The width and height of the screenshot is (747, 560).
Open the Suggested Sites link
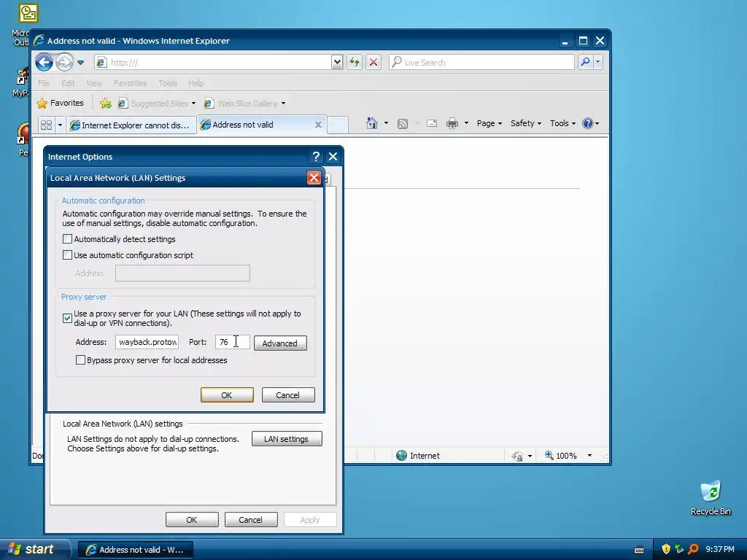[x=156, y=104]
